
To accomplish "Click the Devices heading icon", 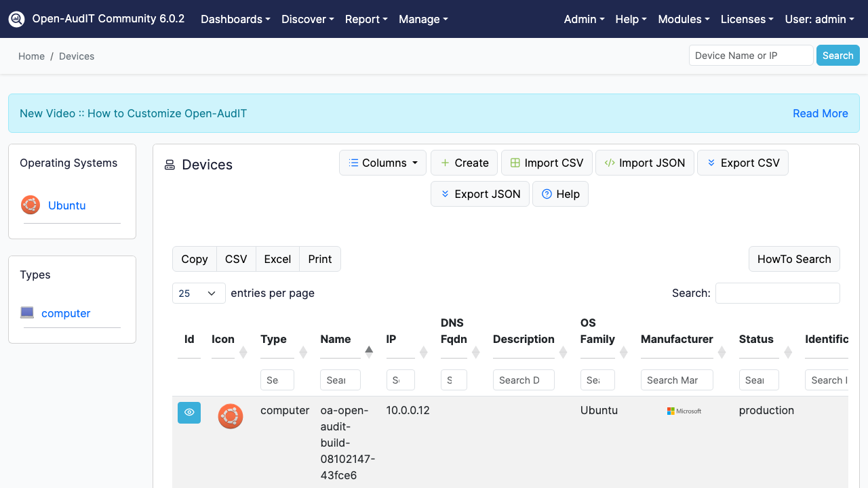I will (x=170, y=165).
